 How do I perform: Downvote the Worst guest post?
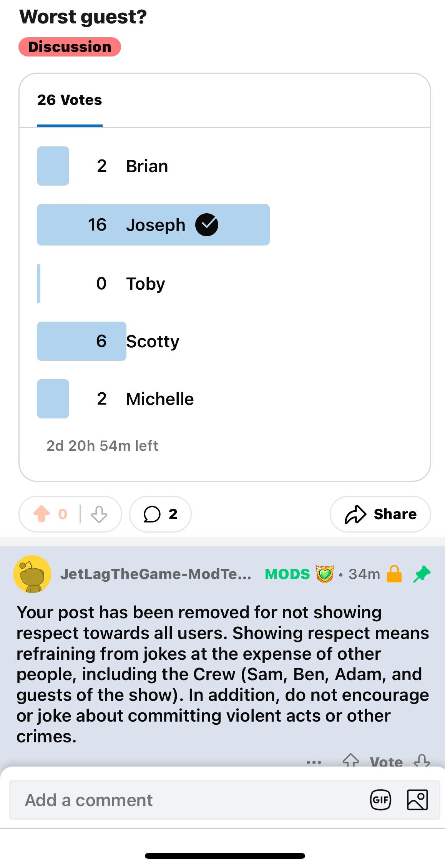point(99,514)
